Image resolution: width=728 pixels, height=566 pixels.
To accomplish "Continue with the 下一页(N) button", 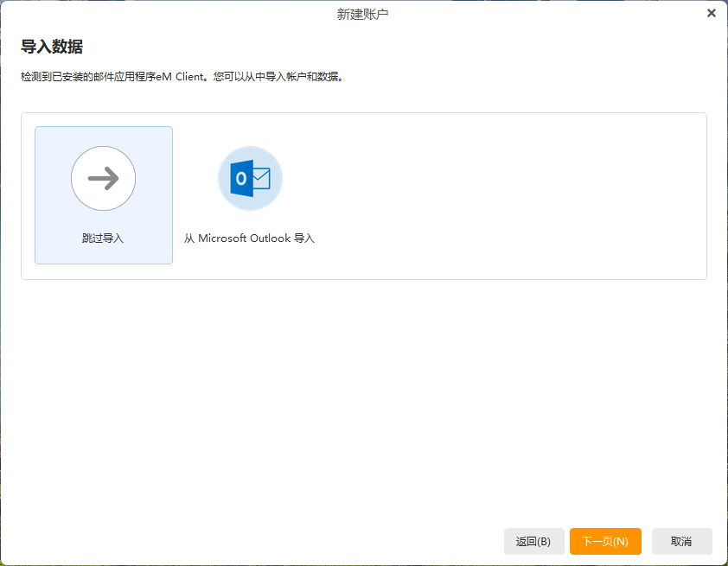I will tap(605, 542).
